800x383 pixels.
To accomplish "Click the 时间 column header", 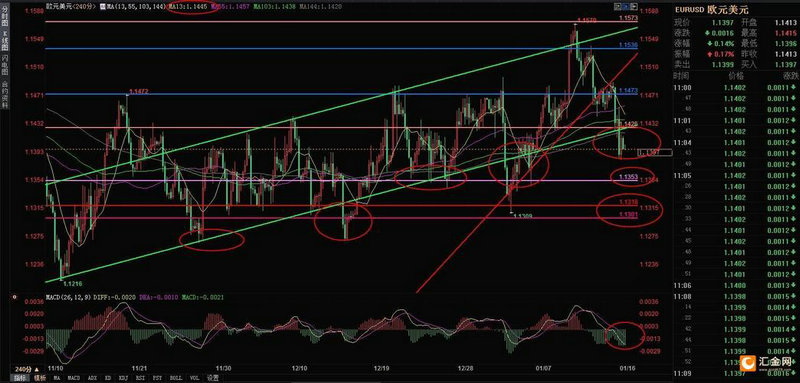I will [x=681, y=76].
